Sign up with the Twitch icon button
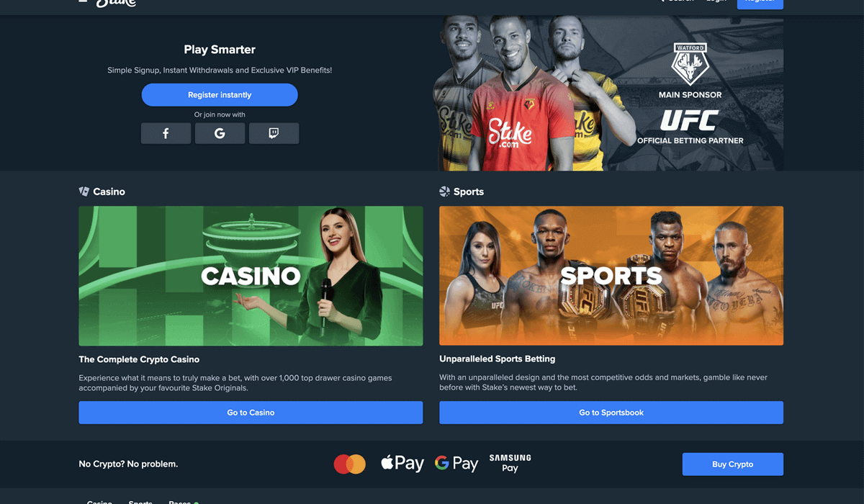 (x=274, y=133)
